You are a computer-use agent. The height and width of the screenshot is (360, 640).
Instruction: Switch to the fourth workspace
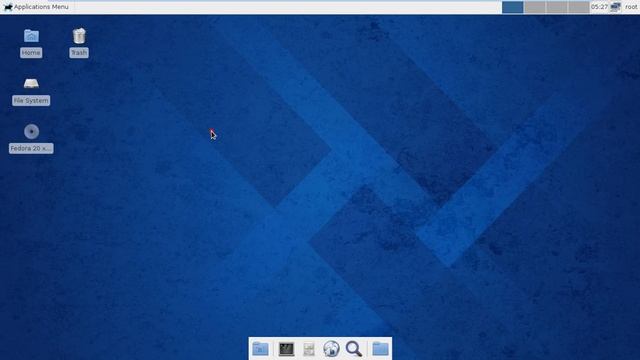click(579, 7)
